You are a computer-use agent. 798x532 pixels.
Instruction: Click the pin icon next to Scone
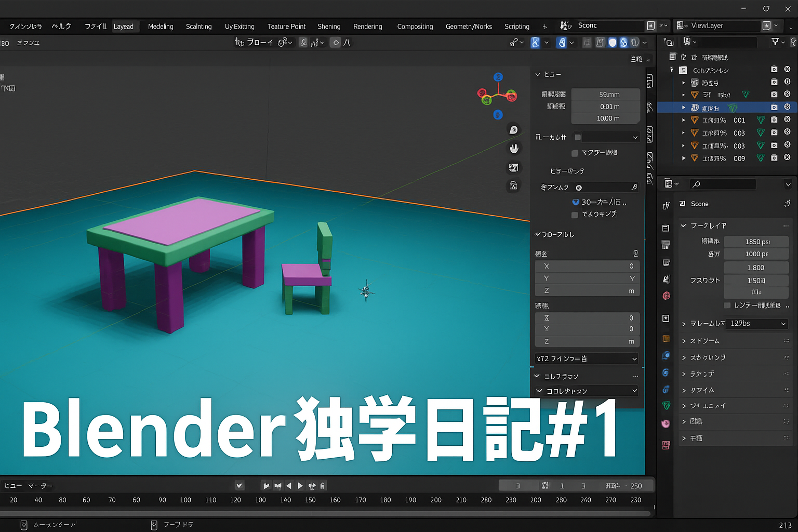point(787,204)
